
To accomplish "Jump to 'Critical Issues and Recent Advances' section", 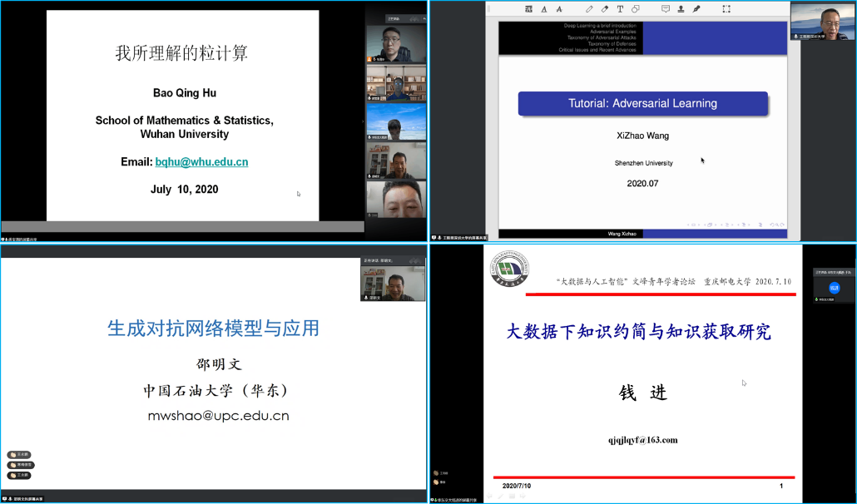I will 597,50.
